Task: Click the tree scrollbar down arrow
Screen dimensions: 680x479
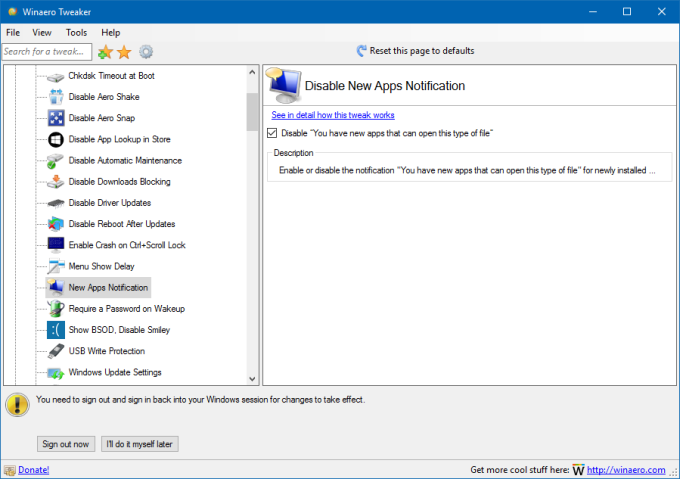Action: [x=252, y=378]
